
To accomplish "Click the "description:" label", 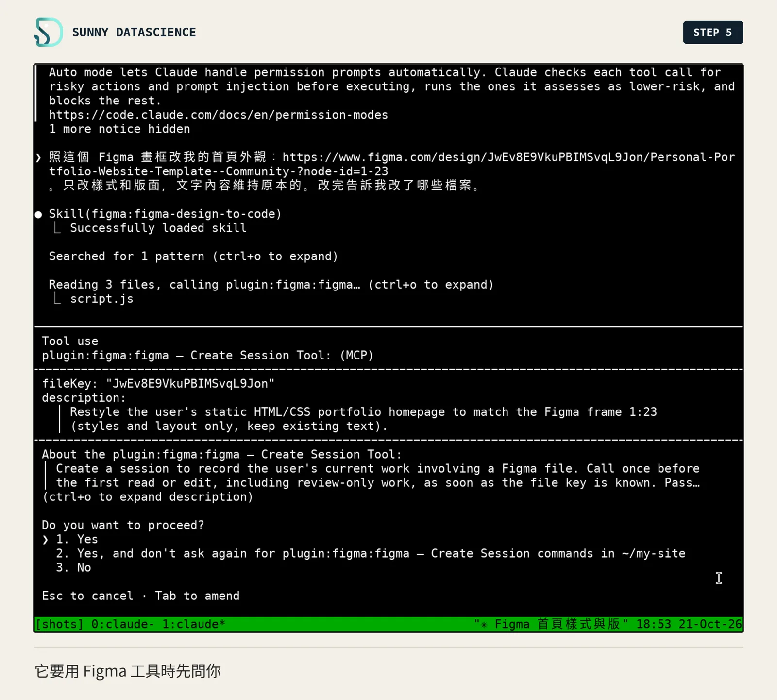I will point(84,398).
